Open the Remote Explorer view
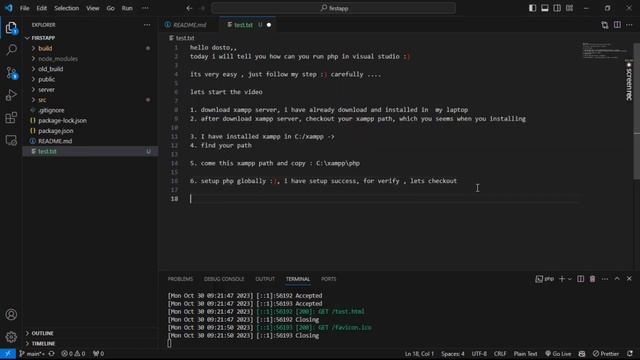The width and height of the screenshot is (640, 360). [x=11, y=140]
